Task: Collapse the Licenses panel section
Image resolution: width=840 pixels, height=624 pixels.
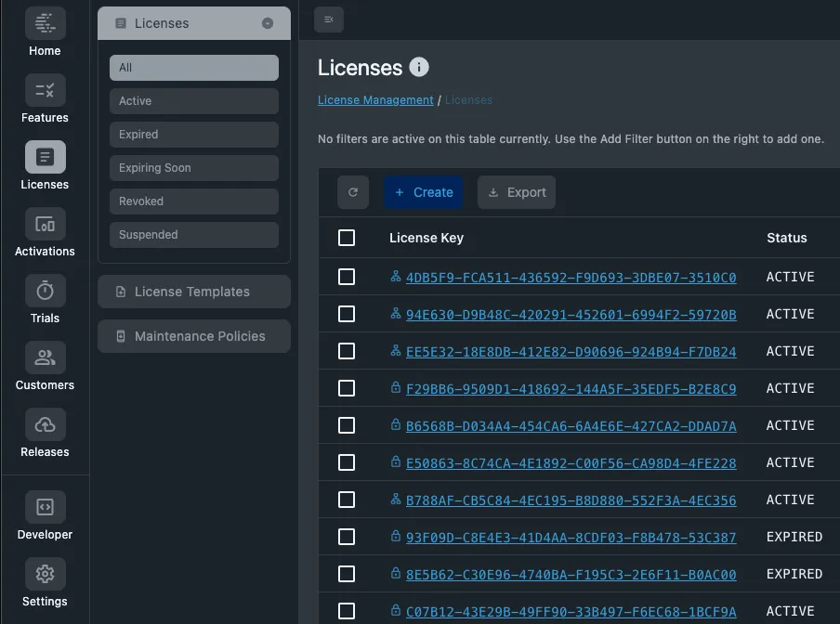Action: [x=268, y=23]
